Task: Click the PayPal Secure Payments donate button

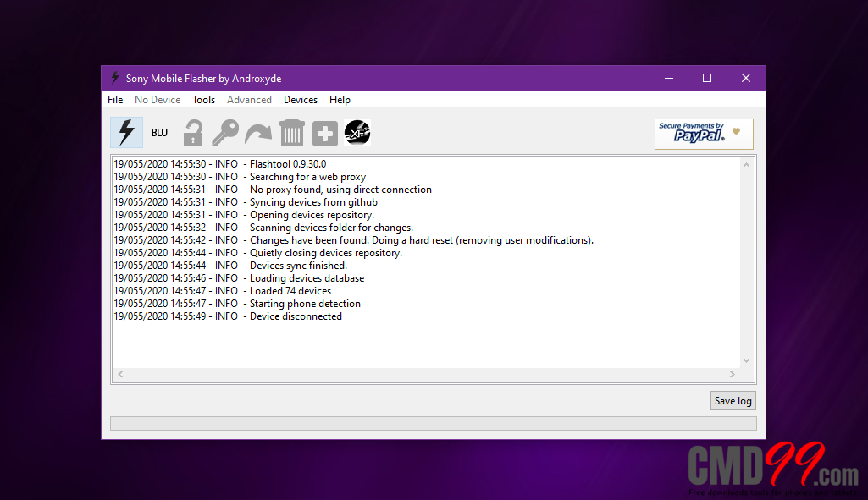Action: [705, 134]
